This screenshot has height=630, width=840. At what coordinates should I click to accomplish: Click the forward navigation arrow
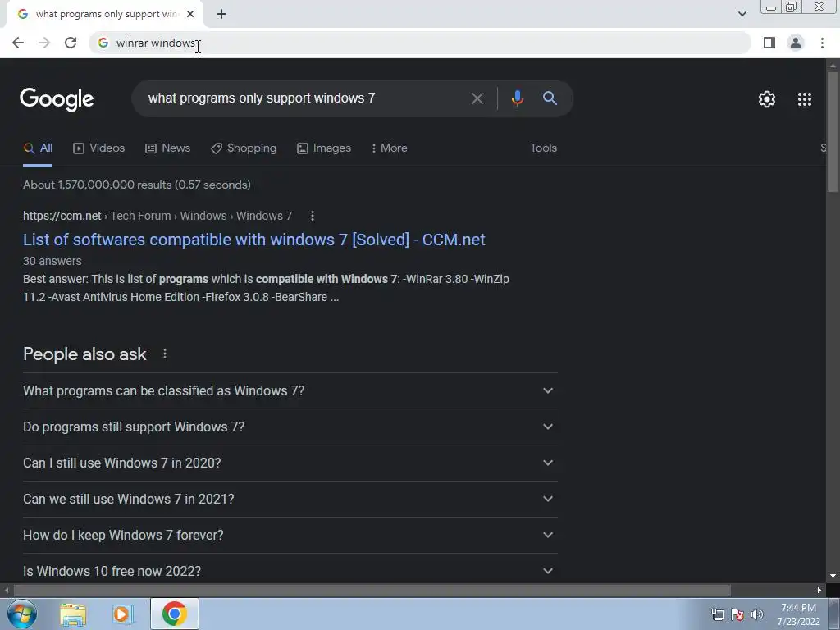44,43
